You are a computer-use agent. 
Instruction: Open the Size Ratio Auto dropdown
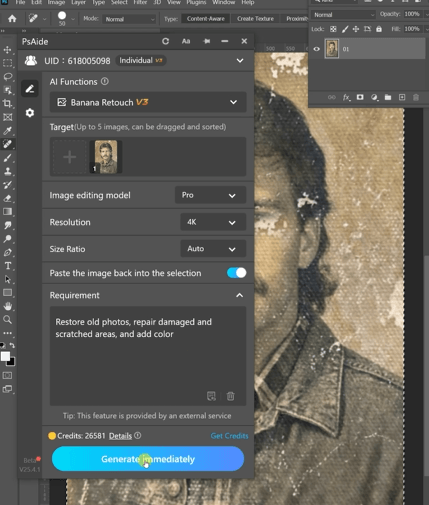coord(213,249)
